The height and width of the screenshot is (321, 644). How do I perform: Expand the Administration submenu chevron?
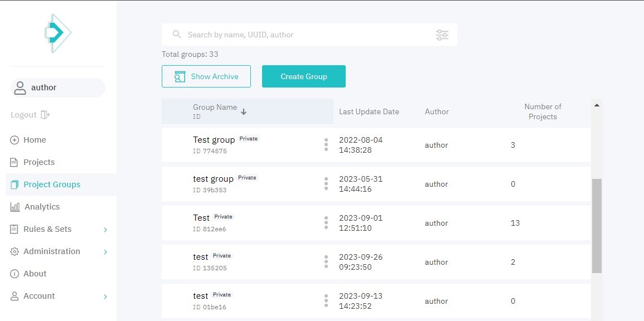pyautogui.click(x=105, y=252)
